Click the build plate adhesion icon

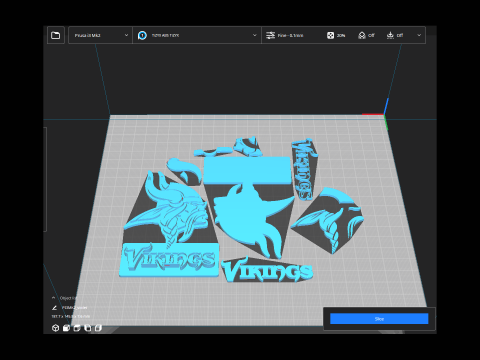click(x=390, y=35)
